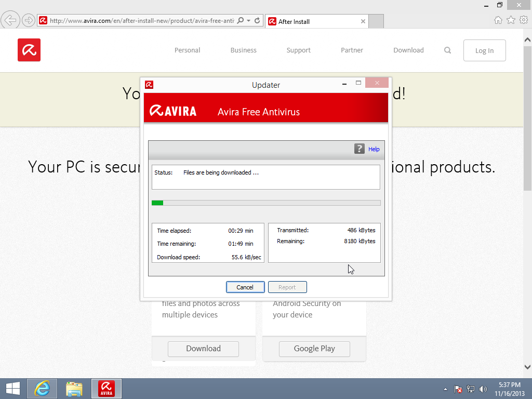Click the Download speed value 55.6 kB/sec
Viewport: 532px width, 399px height.
click(246, 257)
